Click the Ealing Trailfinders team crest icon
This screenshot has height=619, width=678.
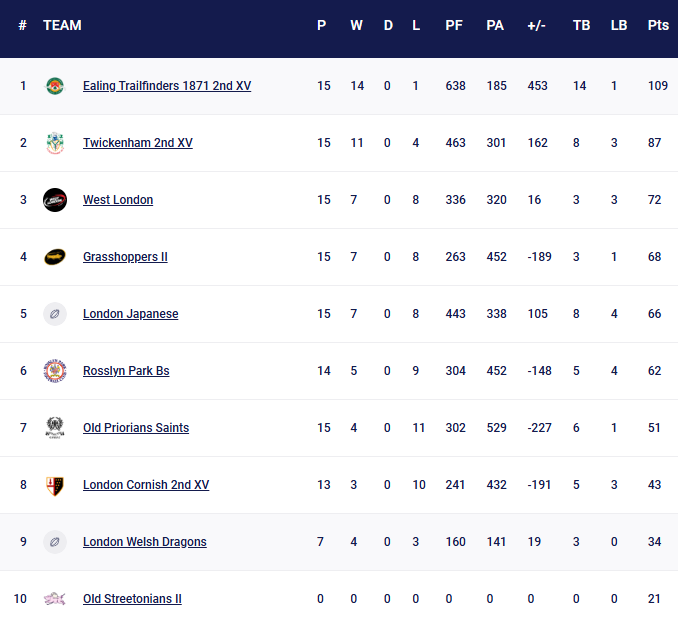click(x=55, y=86)
